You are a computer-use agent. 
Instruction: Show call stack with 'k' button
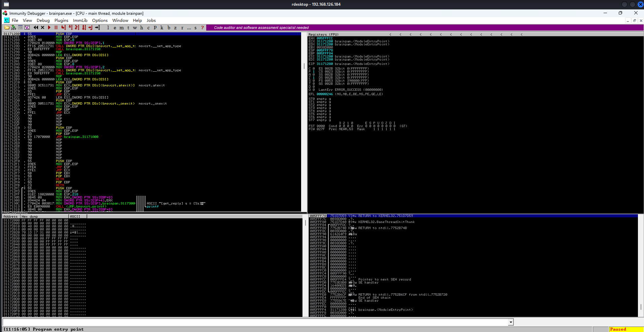pyautogui.click(x=162, y=28)
